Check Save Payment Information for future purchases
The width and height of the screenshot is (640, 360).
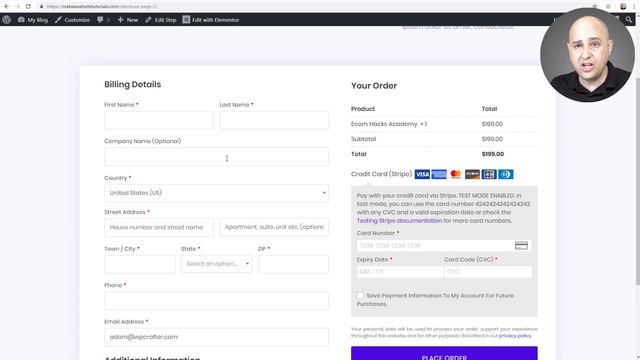pyautogui.click(x=360, y=295)
